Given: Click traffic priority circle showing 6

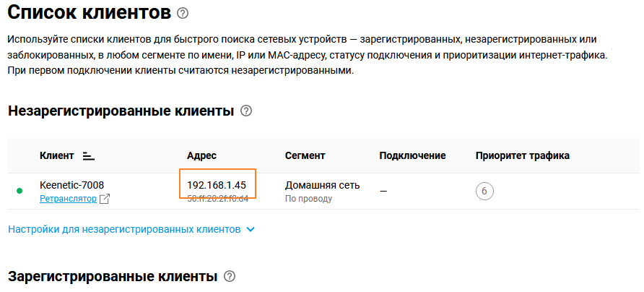Looking at the screenshot, I should [484, 192].
